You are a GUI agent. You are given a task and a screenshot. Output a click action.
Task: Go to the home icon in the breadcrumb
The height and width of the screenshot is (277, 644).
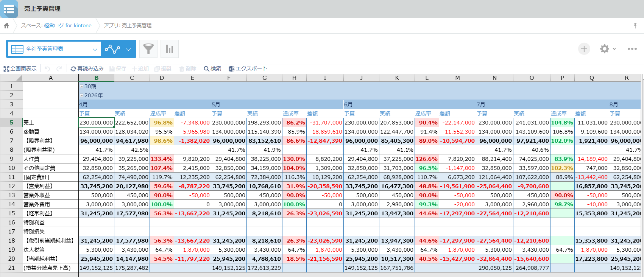6,26
